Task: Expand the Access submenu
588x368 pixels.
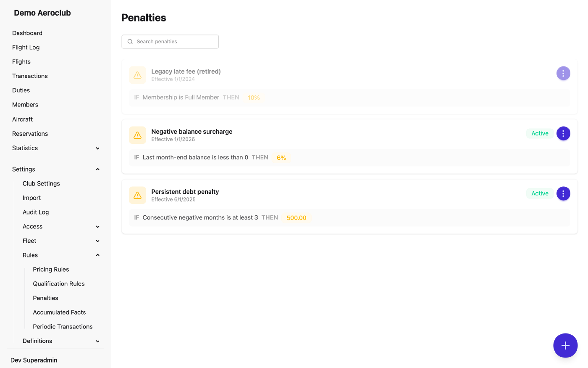Action: [x=97, y=227]
